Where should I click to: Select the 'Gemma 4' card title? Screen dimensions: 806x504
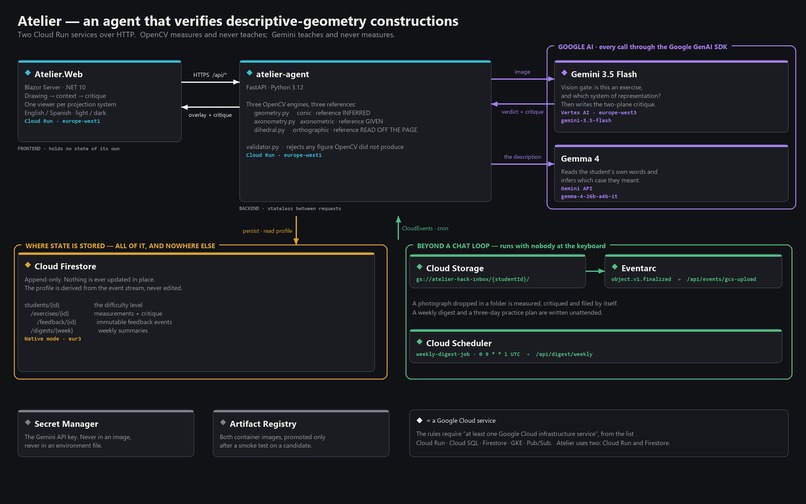pos(580,158)
